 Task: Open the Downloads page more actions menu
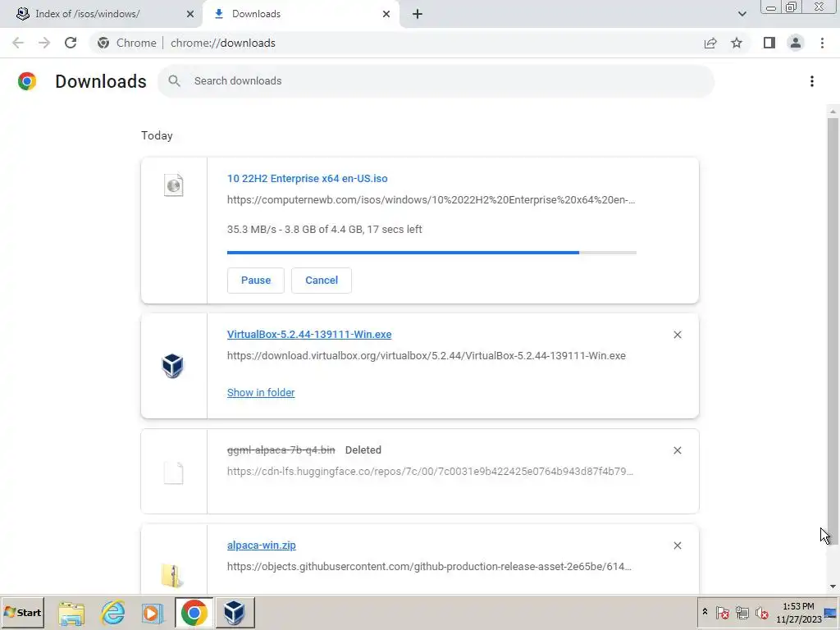point(812,81)
